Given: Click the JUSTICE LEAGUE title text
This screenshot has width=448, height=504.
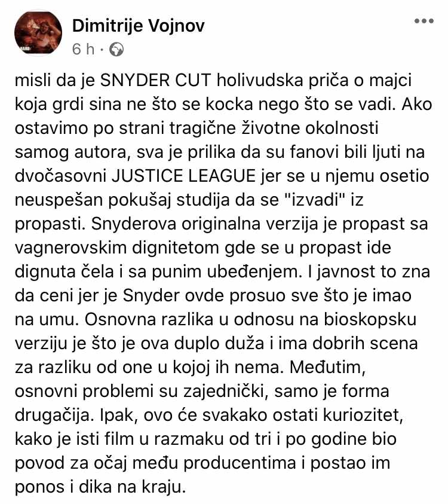Looking at the screenshot, I should coord(183,176).
